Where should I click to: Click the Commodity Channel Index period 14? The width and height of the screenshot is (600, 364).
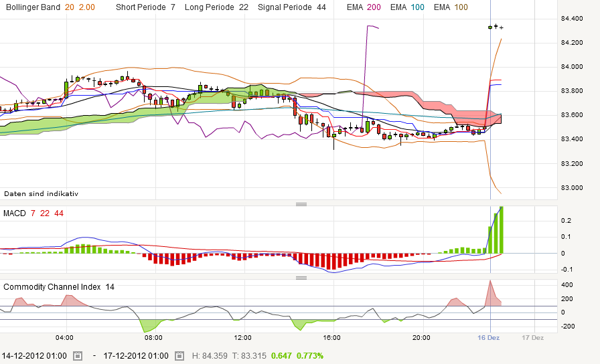[x=110, y=287]
